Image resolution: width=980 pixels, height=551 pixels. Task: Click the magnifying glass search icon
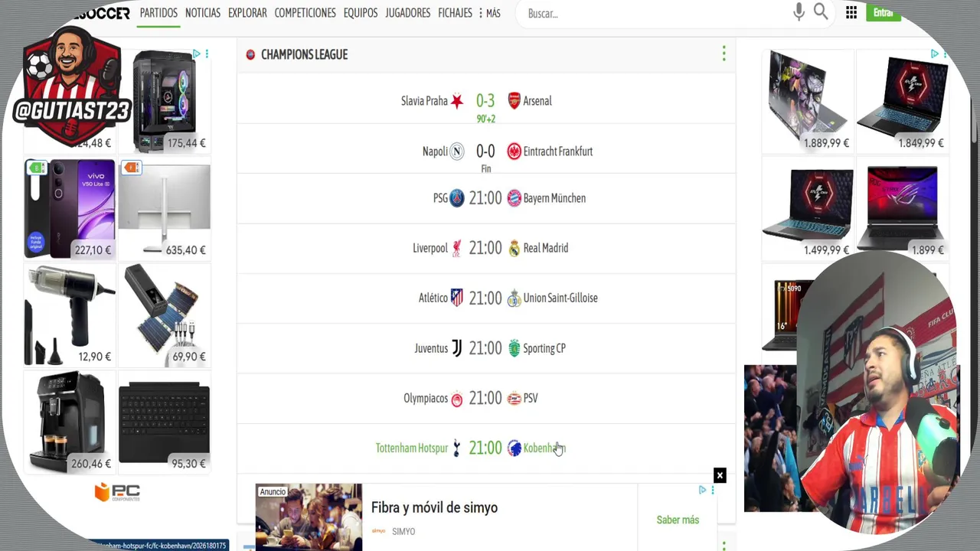coord(821,12)
